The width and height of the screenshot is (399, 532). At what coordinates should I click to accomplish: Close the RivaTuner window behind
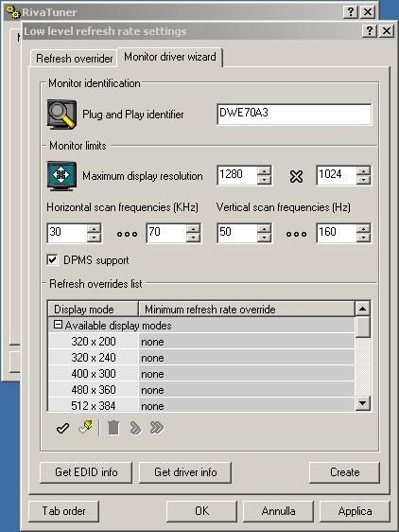coord(368,12)
